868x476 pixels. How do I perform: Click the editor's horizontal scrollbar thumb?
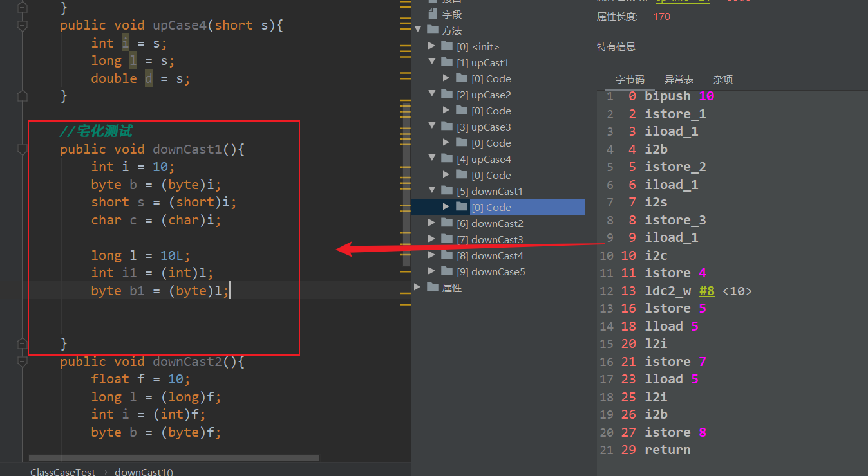click(174, 458)
